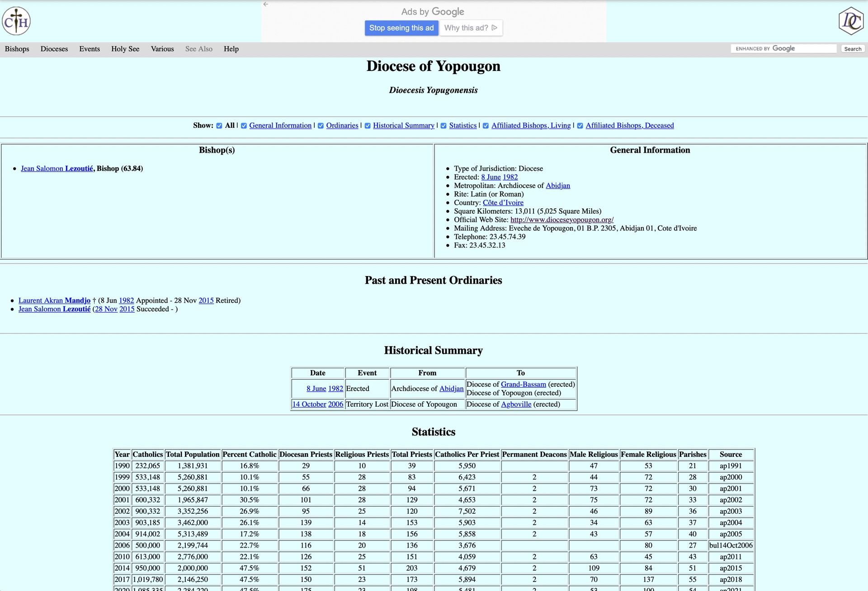Click 1982 in Mandjo's appointment entry
Image resolution: width=868 pixels, height=591 pixels.
(x=127, y=300)
